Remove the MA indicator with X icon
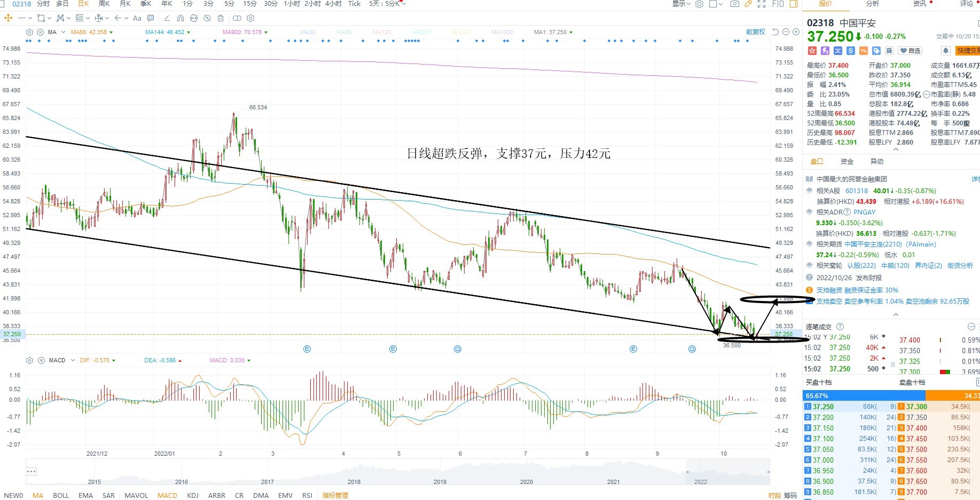 [x=41, y=32]
